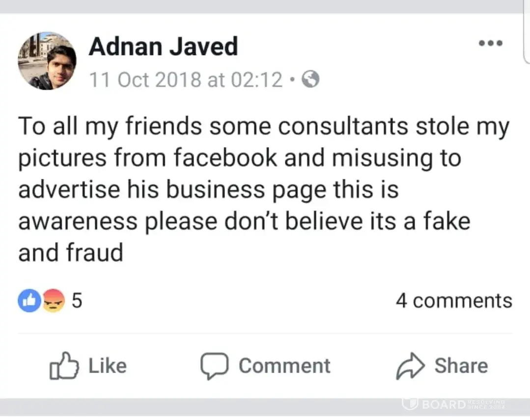530x420 pixels.
Task: Open Adnan Javed's profile picture
Action: pyautogui.click(x=47, y=61)
